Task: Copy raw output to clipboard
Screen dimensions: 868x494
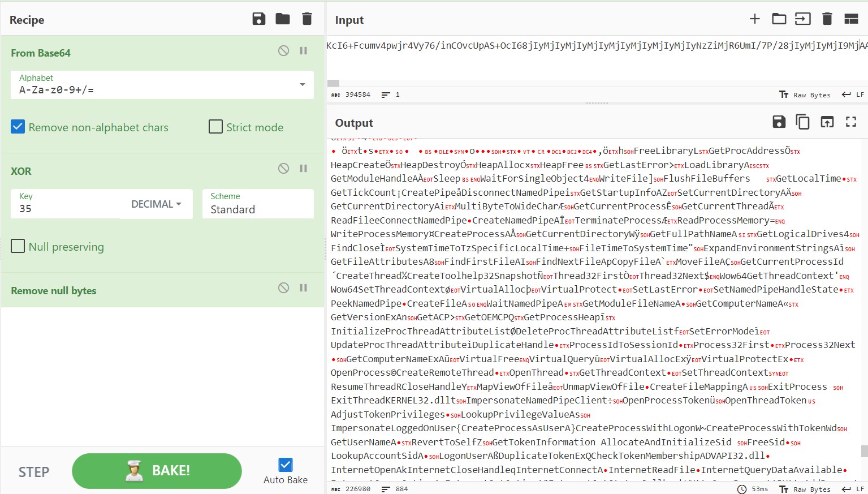Action: pos(802,122)
